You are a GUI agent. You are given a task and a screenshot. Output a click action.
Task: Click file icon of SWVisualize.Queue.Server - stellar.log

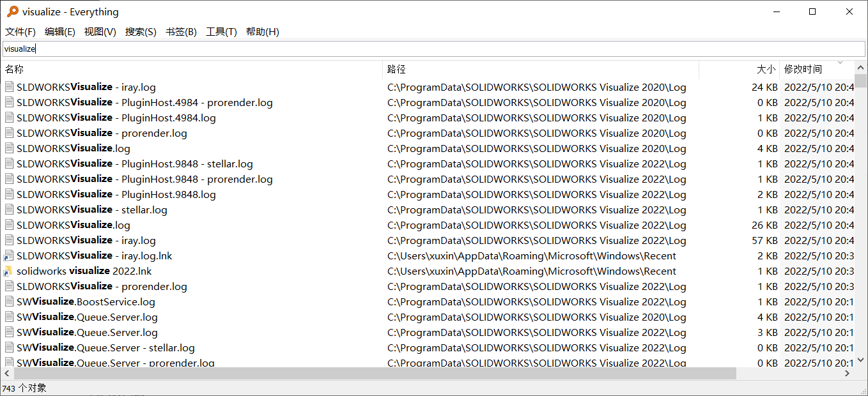coord(9,347)
